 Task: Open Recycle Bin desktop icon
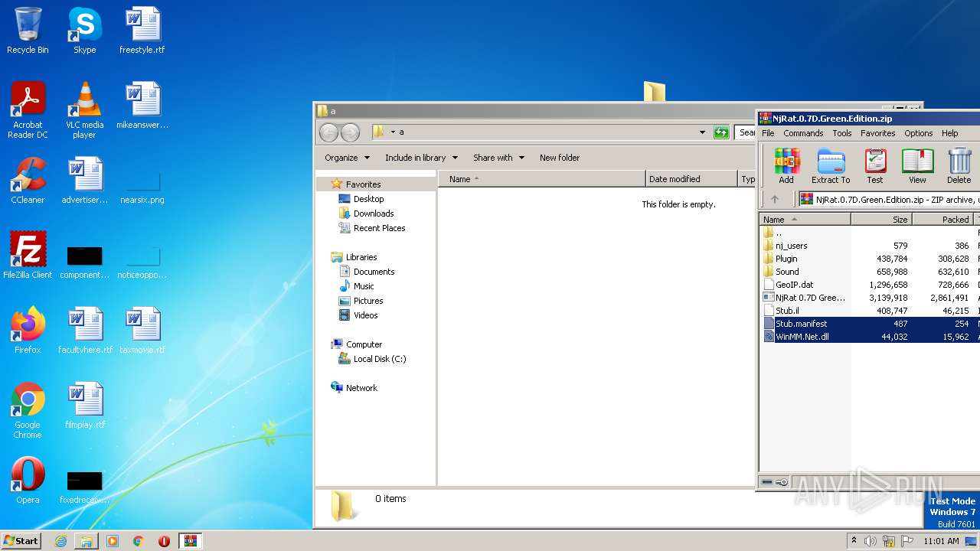click(28, 31)
